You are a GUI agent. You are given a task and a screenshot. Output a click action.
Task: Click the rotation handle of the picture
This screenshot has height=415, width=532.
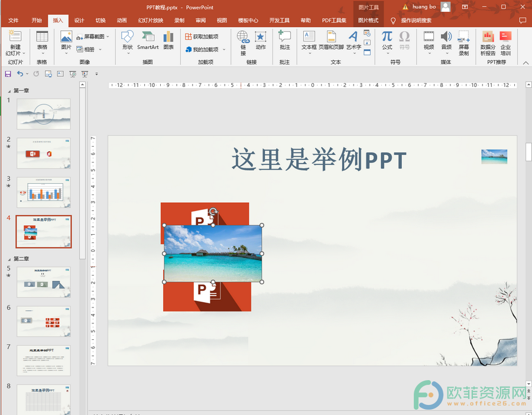point(213,212)
